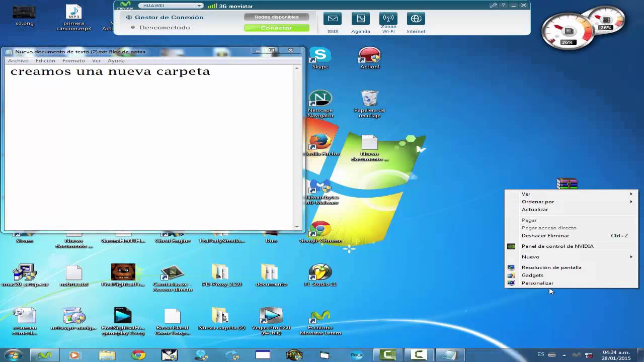Select the nobrtes.txt desktop file
This screenshot has height=362, width=644.
pyautogui.click(x=73, y=275)
